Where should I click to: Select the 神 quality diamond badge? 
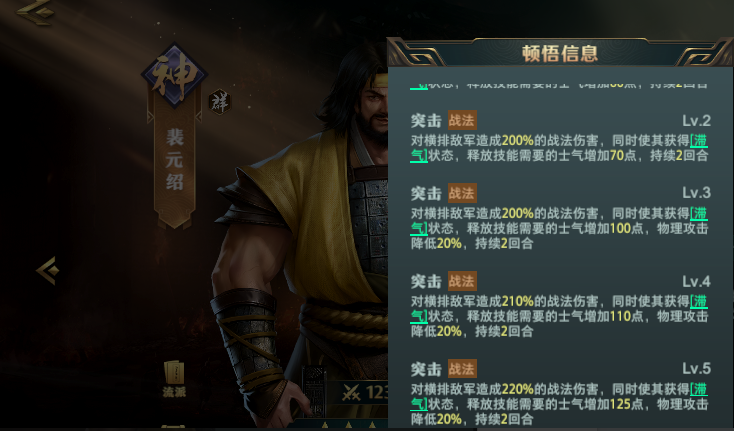(x=175, y=75)
